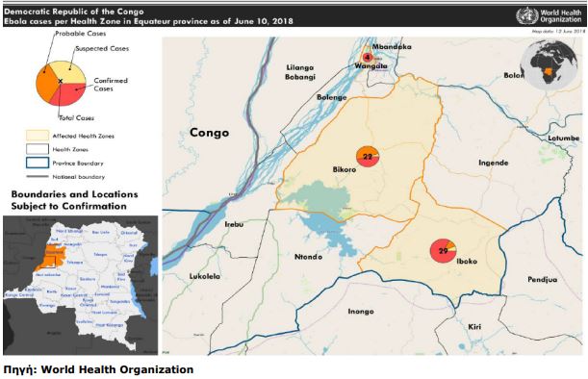Click the Ingende health zone label
588x379 pixels.
[x=494, y=163]
